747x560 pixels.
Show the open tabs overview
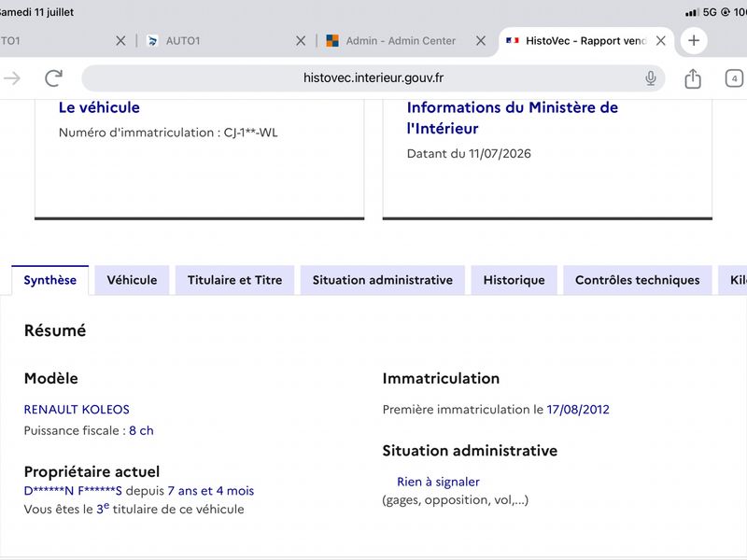734,78
